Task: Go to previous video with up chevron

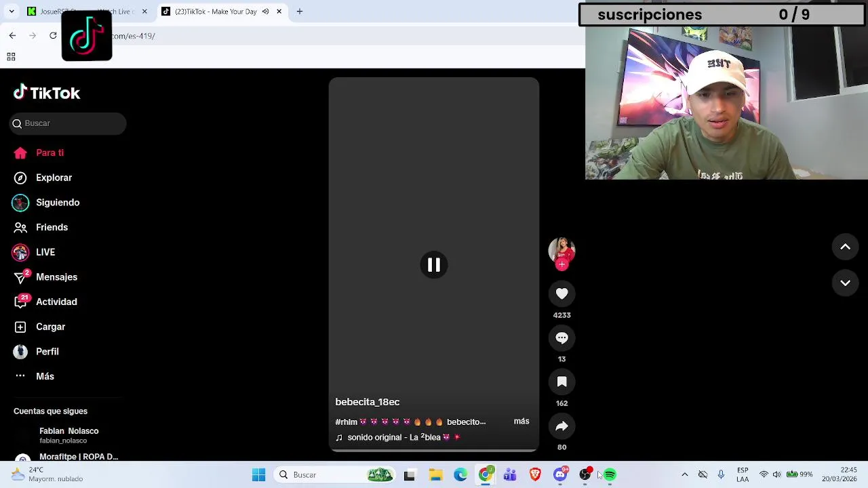Action: tap(846, 247)
